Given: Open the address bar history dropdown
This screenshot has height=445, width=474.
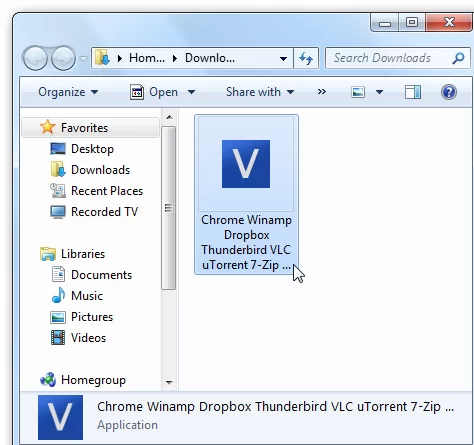Looking at the screenshot, I should (x=283, y=59).
